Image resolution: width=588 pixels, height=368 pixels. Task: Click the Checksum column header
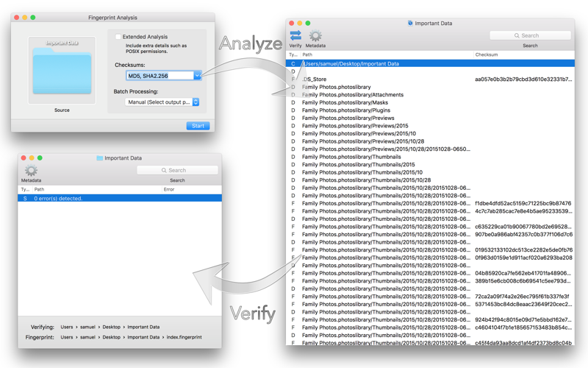click(523, 54)
